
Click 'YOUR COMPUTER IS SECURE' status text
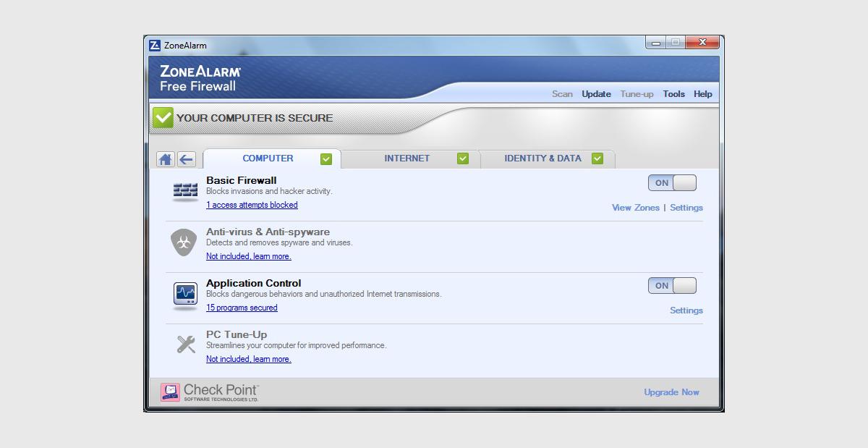(x=255, y=118)
